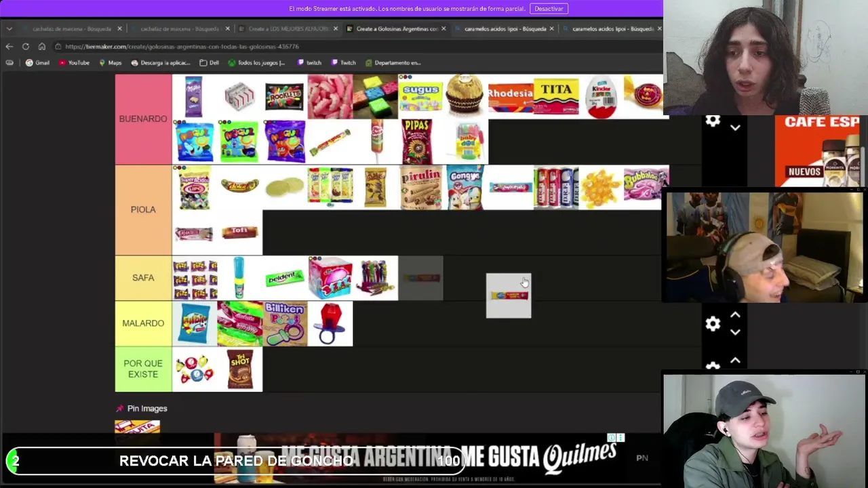Open the Gmail bookmark

tap(37, 62)
